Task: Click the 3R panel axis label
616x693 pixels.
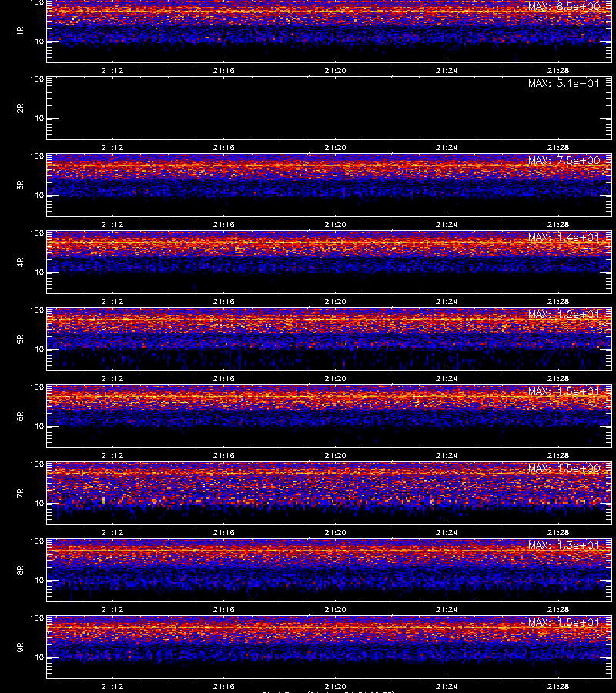Action: tap(20, 185)
